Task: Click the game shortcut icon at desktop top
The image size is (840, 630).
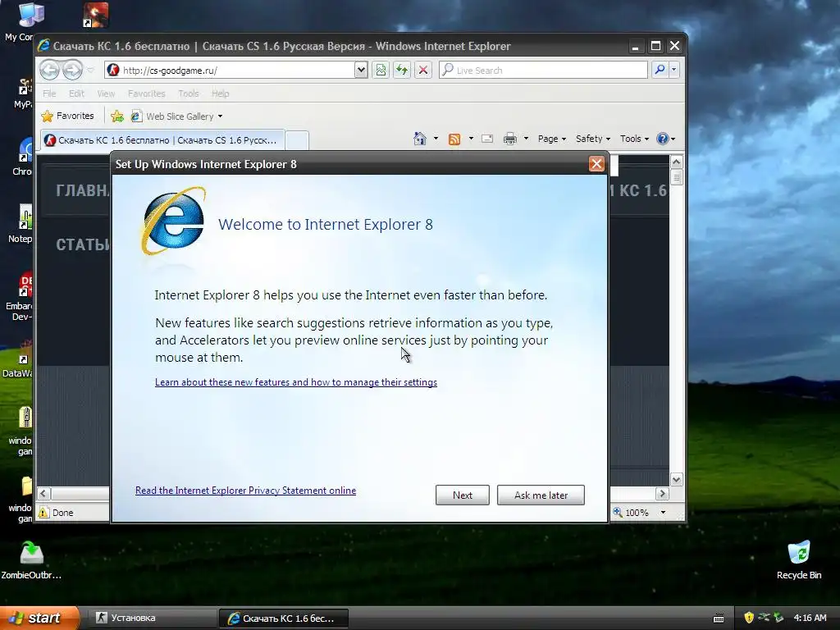Action: click(x=96, y=15)
